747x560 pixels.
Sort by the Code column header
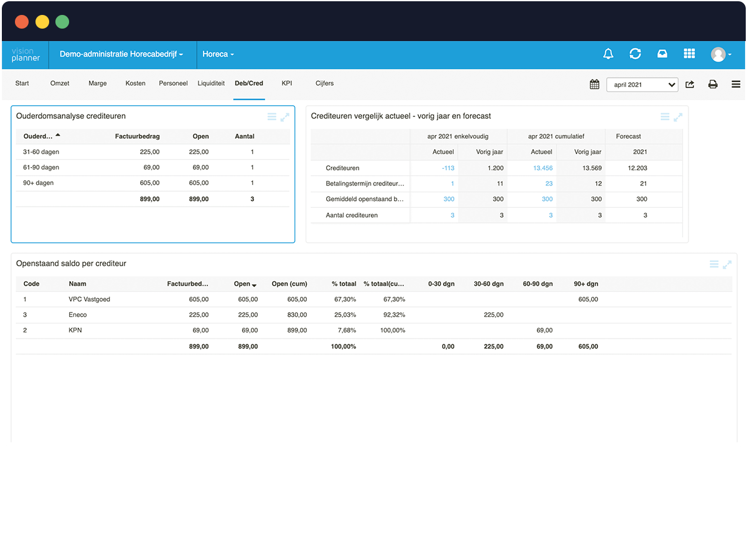click(x=31, y=284)
